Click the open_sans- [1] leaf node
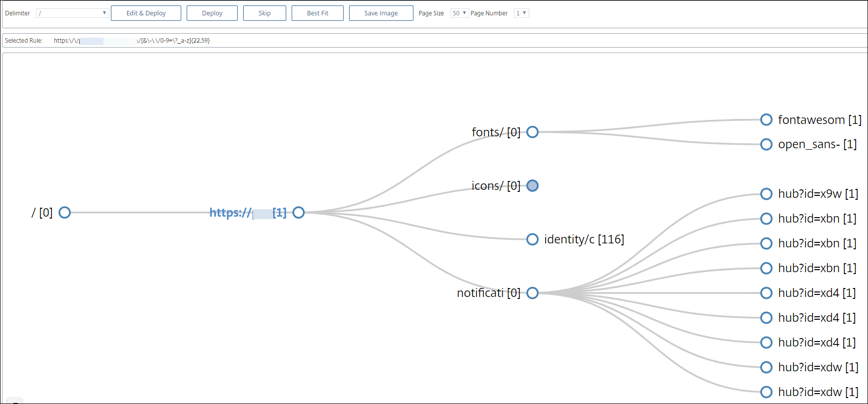This screenshot has width=868, height=404. pyautogui.click(x=766, y=145)
